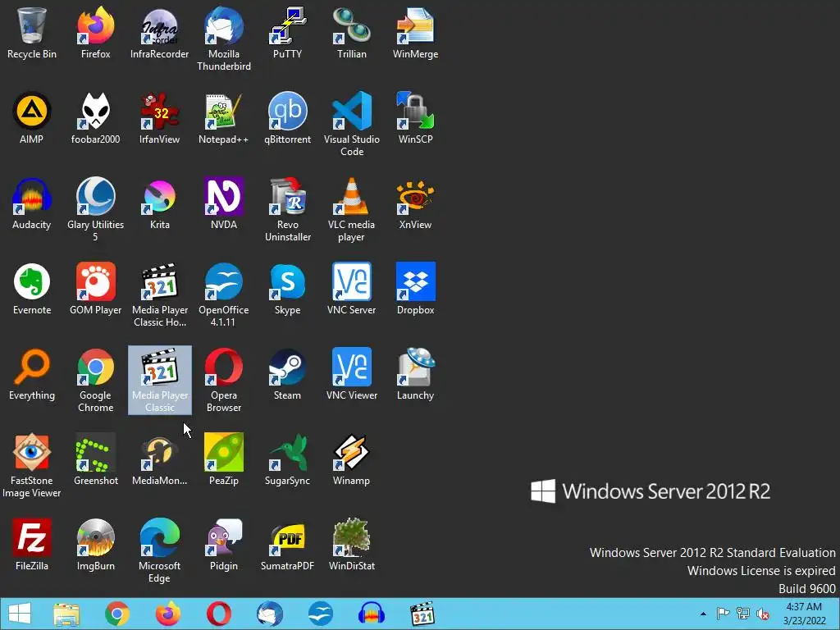Click the qBittorrent desktop icon
Screen dimensions: 840x630
coord(288,118)
